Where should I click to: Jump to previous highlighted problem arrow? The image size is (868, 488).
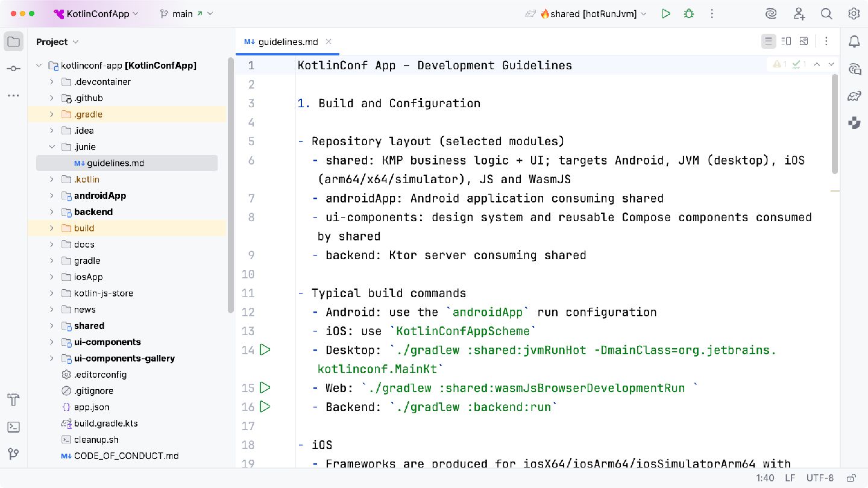tap(817, 64)
